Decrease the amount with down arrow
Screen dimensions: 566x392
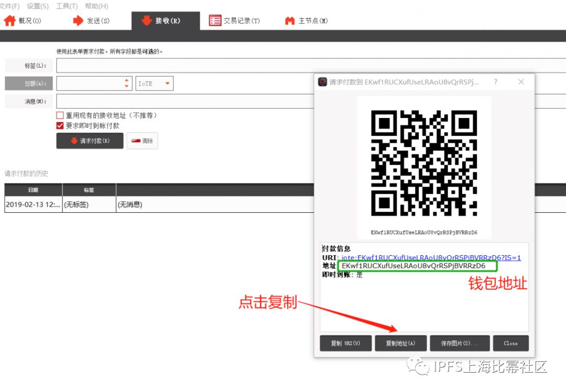127,86
